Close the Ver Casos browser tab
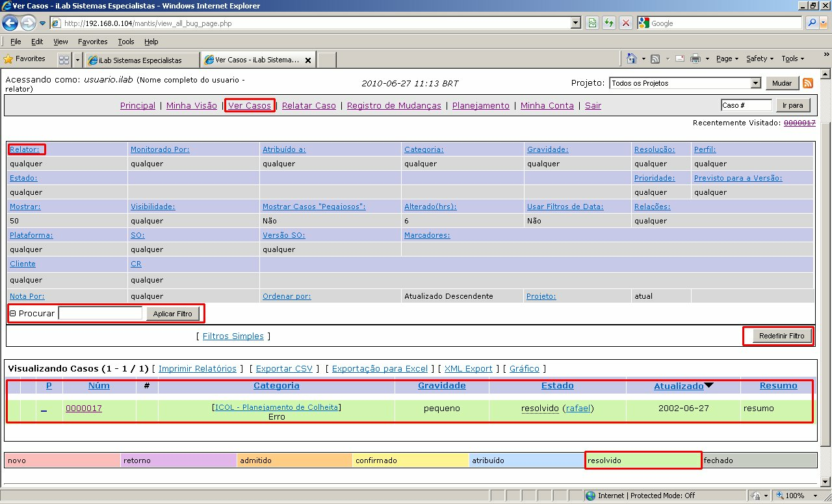 (308, 60)
